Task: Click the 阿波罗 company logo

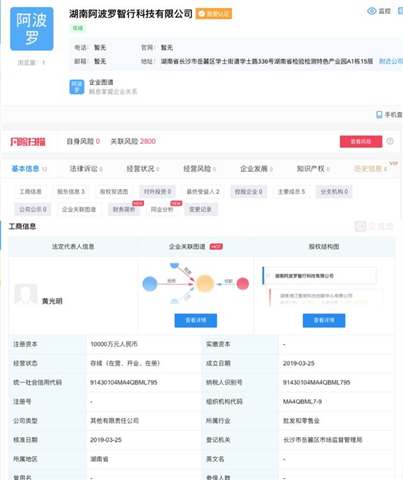Action: [x=32, y=29]
